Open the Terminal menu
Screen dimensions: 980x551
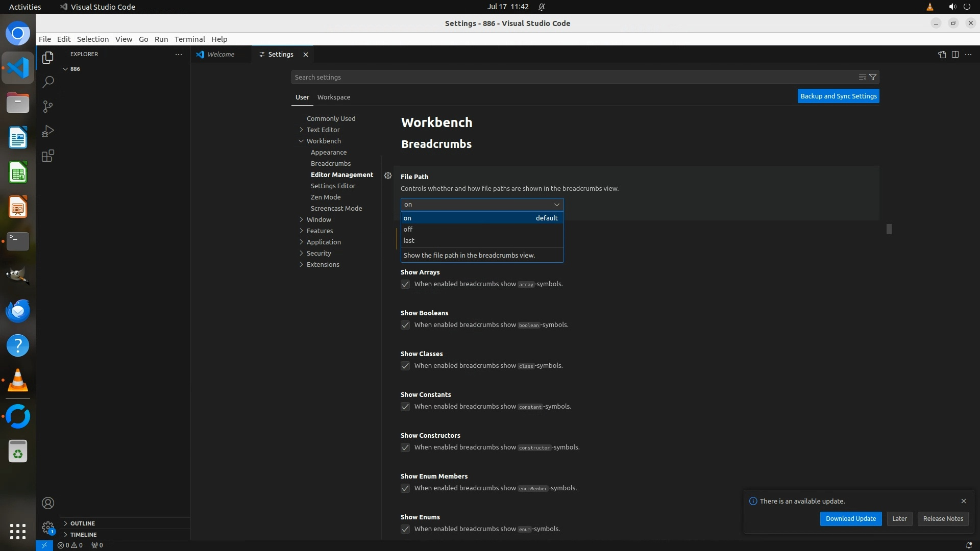[189, 39]
